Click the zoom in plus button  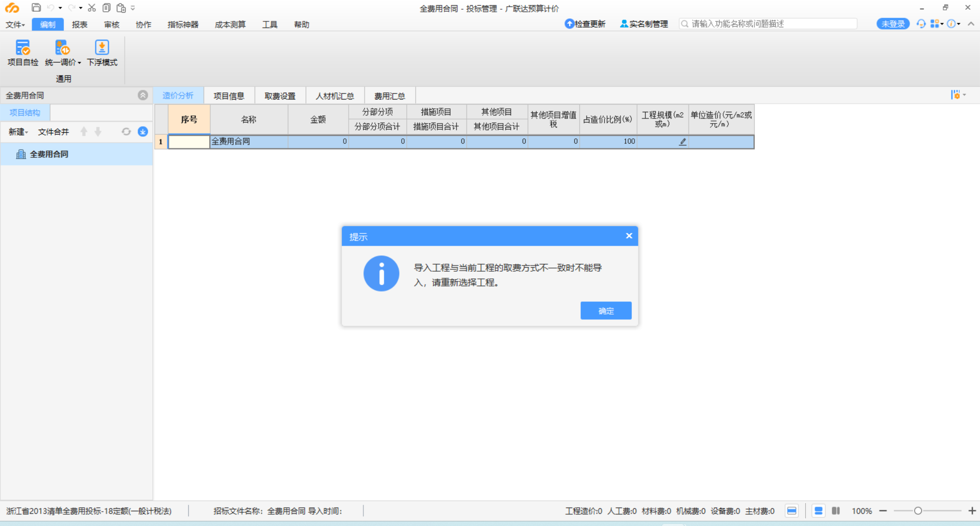972,511
